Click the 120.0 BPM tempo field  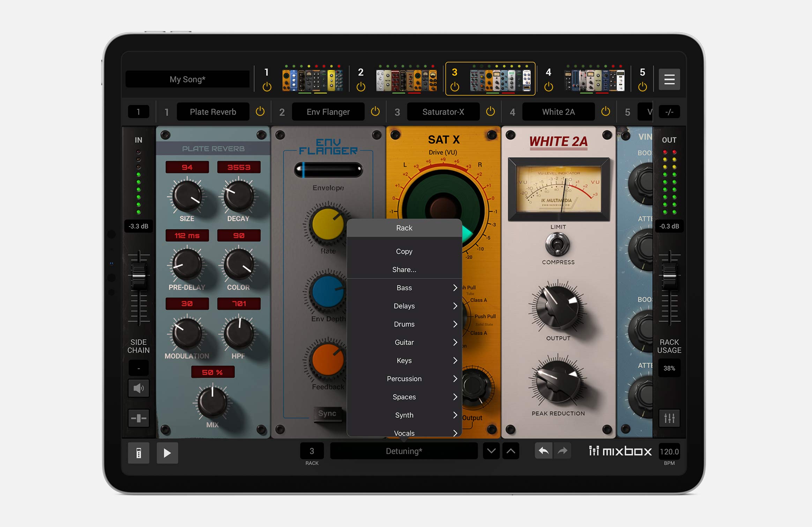click(x=669, y=451)
